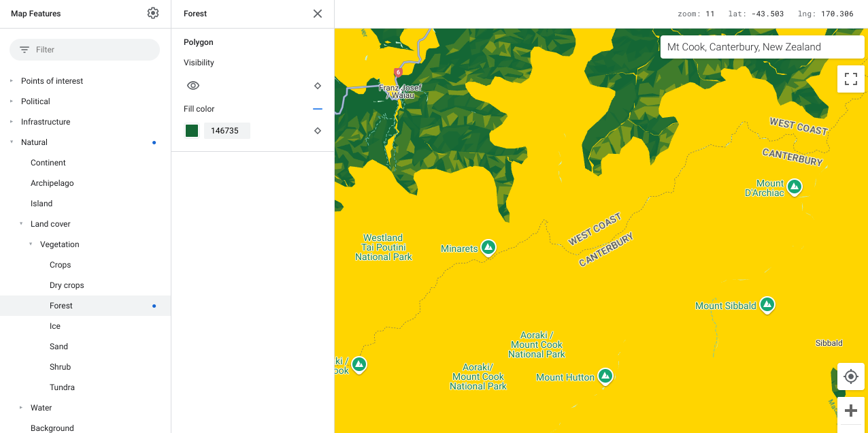Click the diamond beside Fill color value
The height and width of the screenshot is (433, 868).
pos(318,131)
